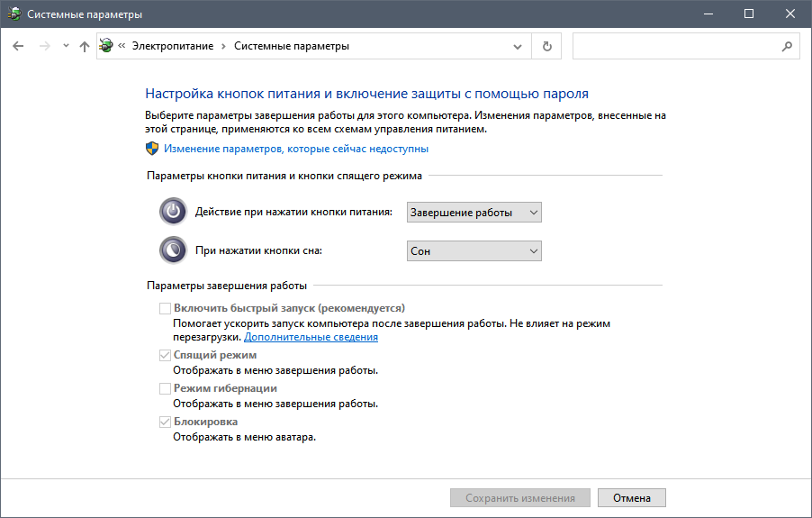
Task: Click the power button icon
Action: point(173,212)
